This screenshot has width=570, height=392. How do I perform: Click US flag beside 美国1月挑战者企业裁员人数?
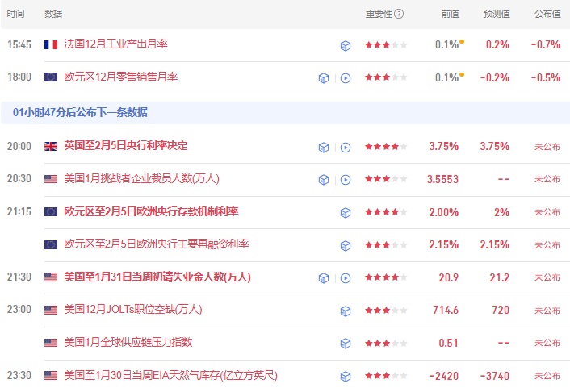coord(51,179)
